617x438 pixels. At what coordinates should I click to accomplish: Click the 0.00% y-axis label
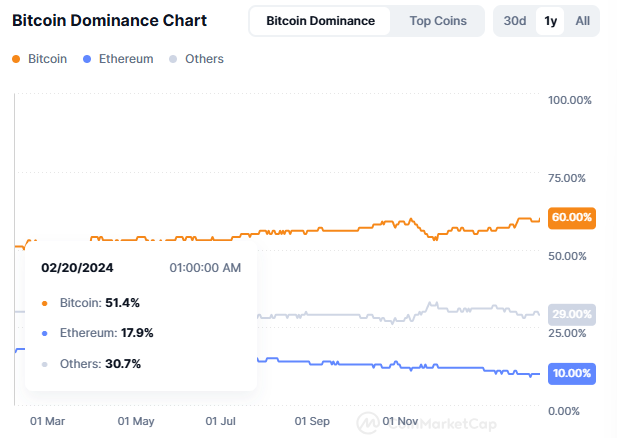click(563, 412)
